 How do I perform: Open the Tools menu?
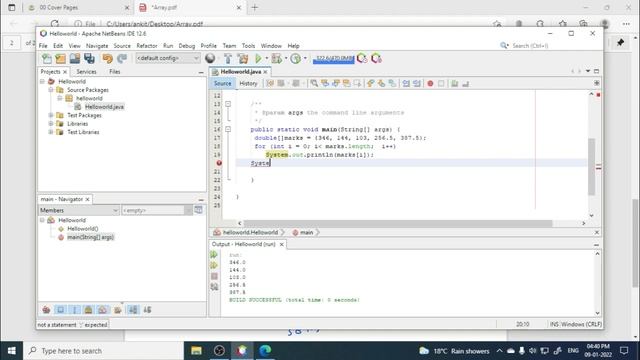[x=248, y=46]
